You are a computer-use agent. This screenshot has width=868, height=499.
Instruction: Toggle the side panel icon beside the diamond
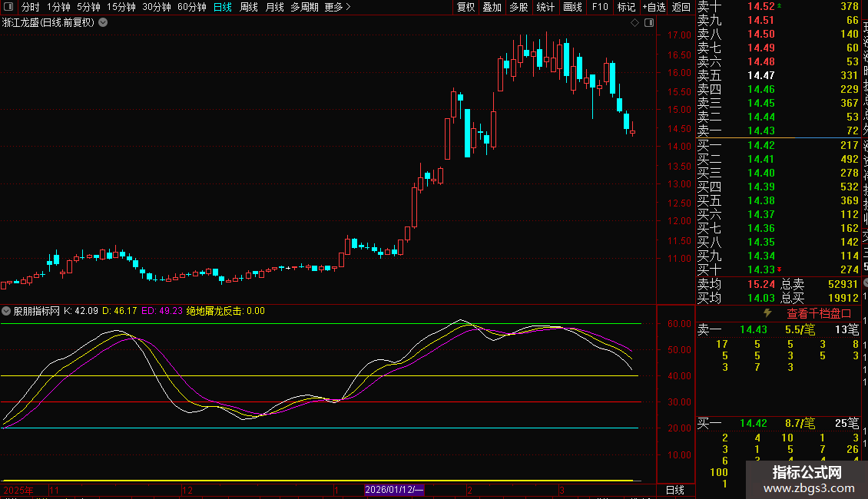[x=648, y=23]
